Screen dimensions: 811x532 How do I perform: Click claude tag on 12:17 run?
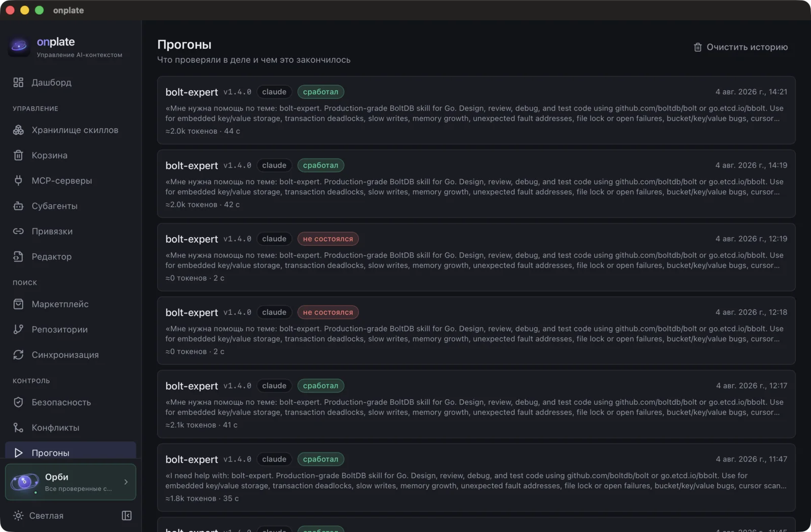click(x=274, y=386)
